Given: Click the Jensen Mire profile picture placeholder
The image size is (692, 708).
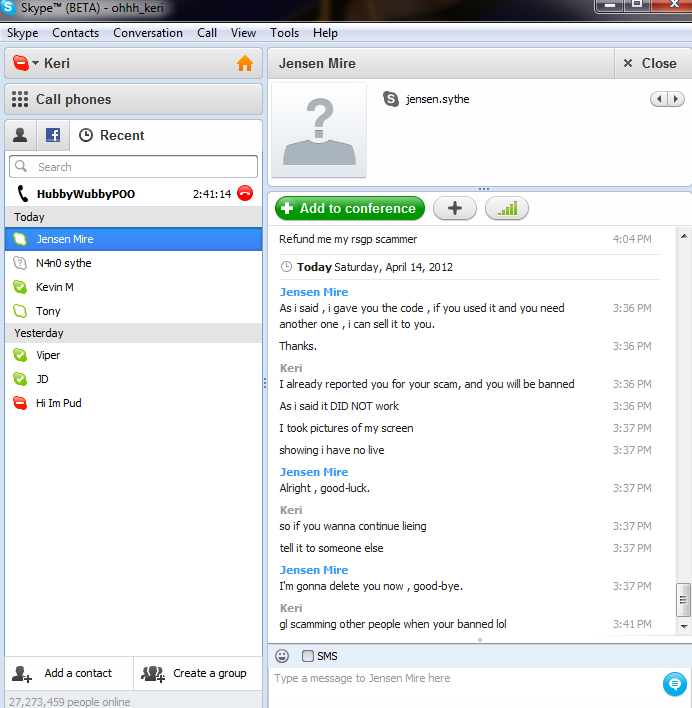Looking at the screenshot, I should click(x=319, y=130).
